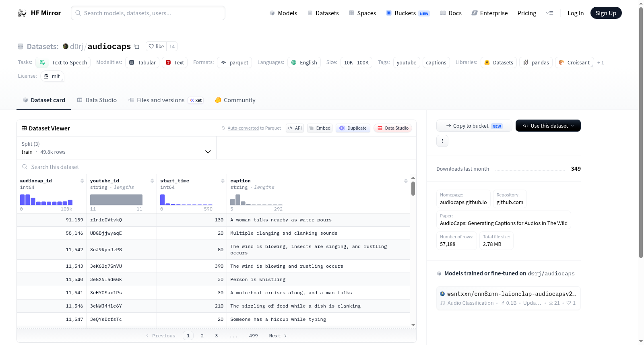Click the HF Mirror logo icon
This screenshot has height=345, width=644.
tap(22, 13)
